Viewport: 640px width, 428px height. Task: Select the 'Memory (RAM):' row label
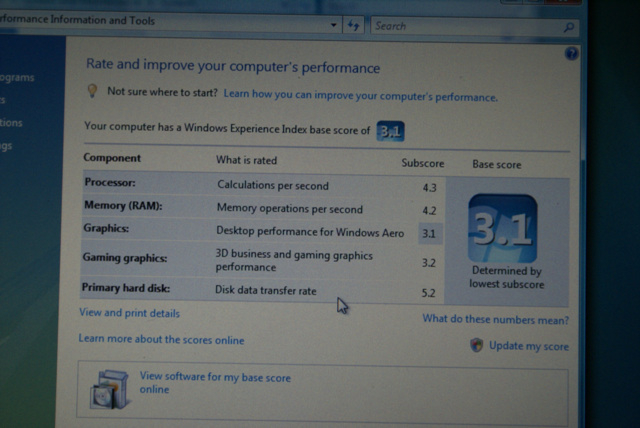(x=123, y=205)
